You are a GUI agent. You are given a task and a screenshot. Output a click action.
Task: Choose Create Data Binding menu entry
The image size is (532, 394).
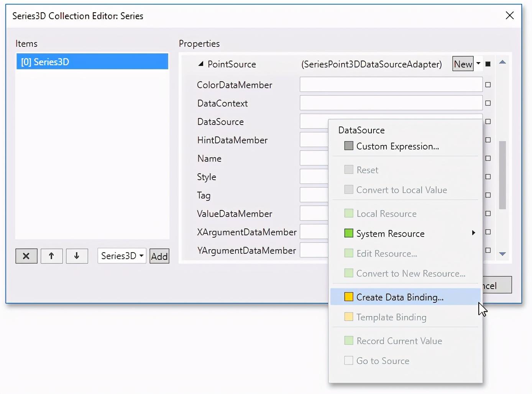(405, 297)
